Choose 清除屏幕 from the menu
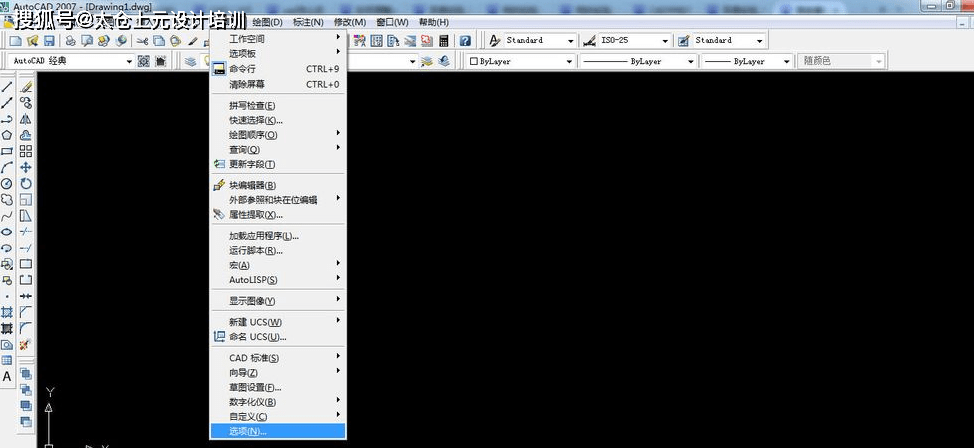Image resolution: width=974 pixels, height=448 pixels. coord(278,84)
